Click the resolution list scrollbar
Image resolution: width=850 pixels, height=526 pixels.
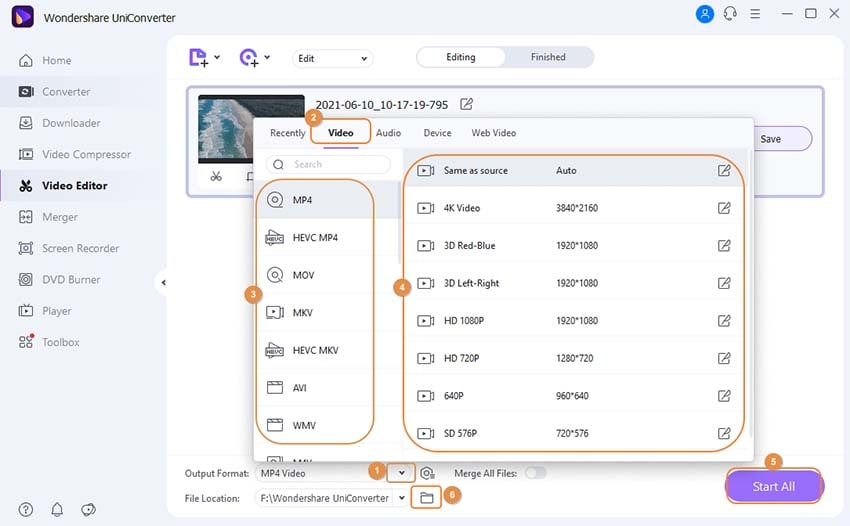[x=751, y=293]
